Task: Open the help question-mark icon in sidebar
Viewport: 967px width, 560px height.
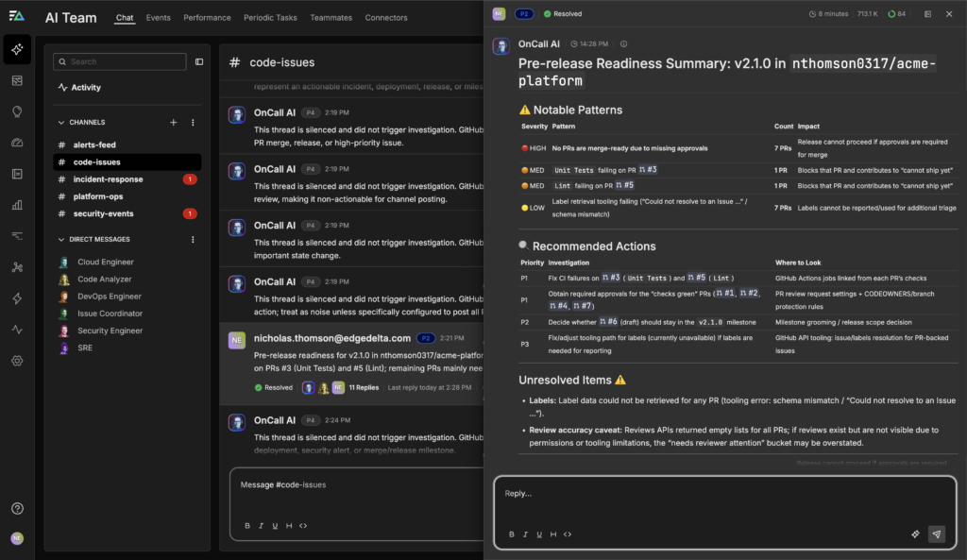Action: [x=17, y=509]
